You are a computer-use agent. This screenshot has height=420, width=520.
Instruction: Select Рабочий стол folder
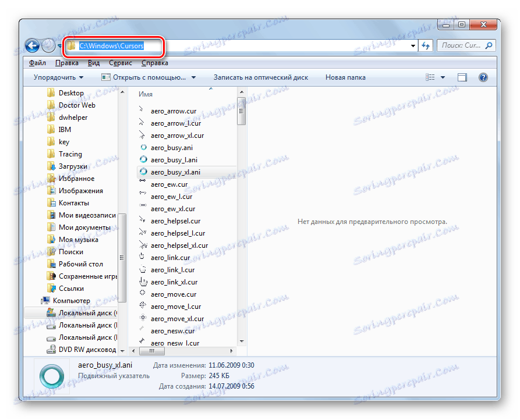point(80,264)
